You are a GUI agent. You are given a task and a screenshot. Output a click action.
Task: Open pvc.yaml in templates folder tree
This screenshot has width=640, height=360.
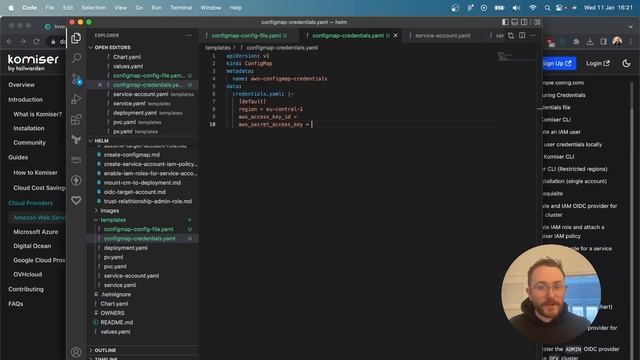coord(115,267)
